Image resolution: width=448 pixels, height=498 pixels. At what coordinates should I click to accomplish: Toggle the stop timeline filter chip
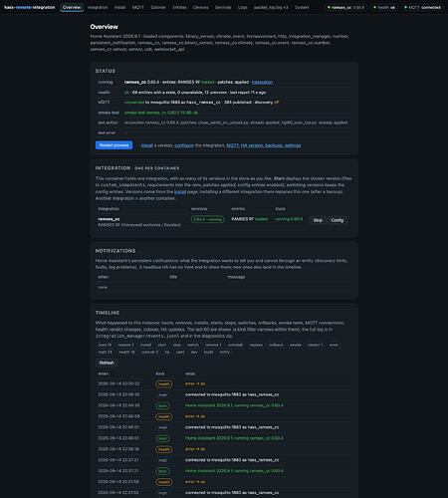[177, 345]
